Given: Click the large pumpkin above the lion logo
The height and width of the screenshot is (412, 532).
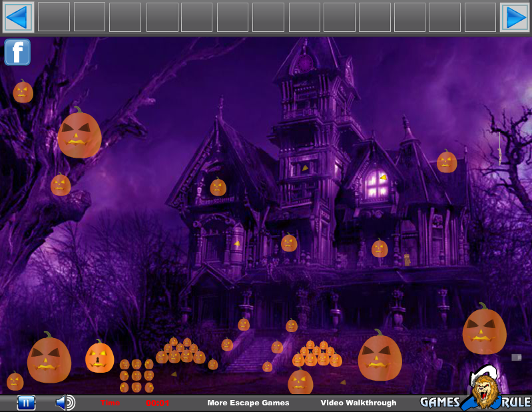Looking at the screenshot, I should [x=484, y=329].
